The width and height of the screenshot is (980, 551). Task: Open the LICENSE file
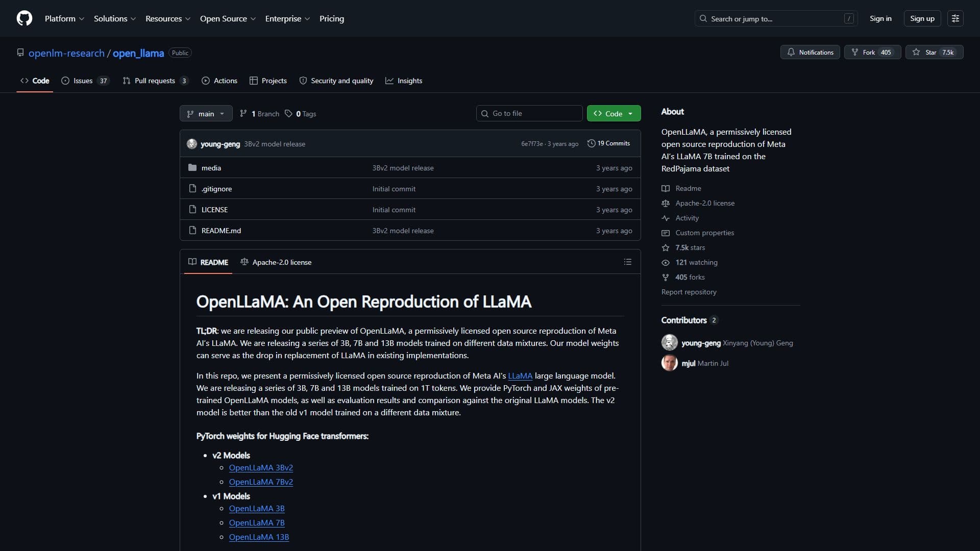[214, 210]
